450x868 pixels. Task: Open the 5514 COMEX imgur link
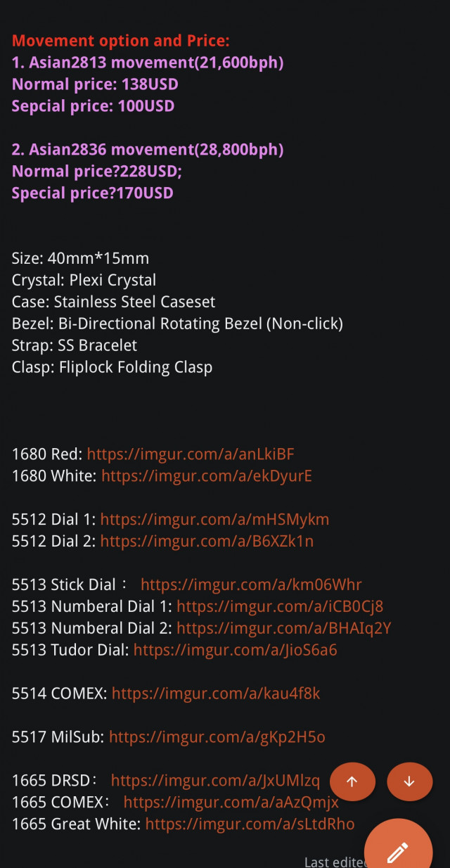tap(216, 694)
